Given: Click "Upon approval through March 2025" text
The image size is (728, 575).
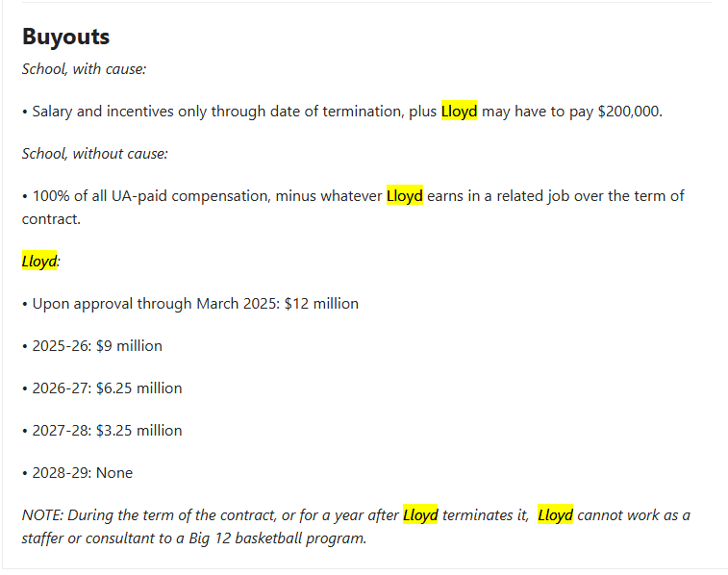Looking at the screenshot, I should (x=156, y=304).
